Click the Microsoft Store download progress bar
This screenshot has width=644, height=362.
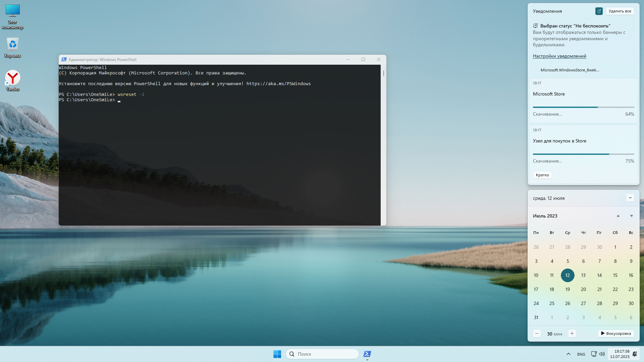pos(583,107)
